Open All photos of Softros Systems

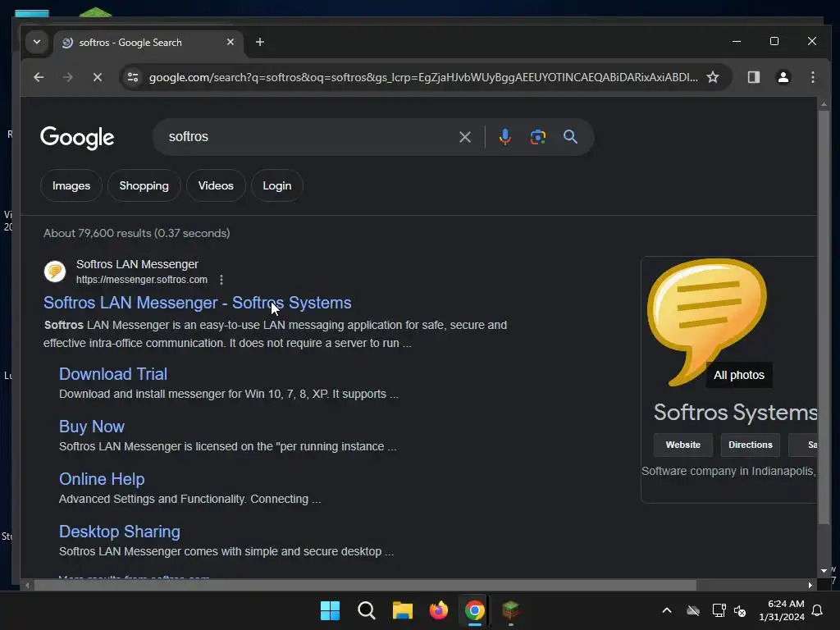739,375
